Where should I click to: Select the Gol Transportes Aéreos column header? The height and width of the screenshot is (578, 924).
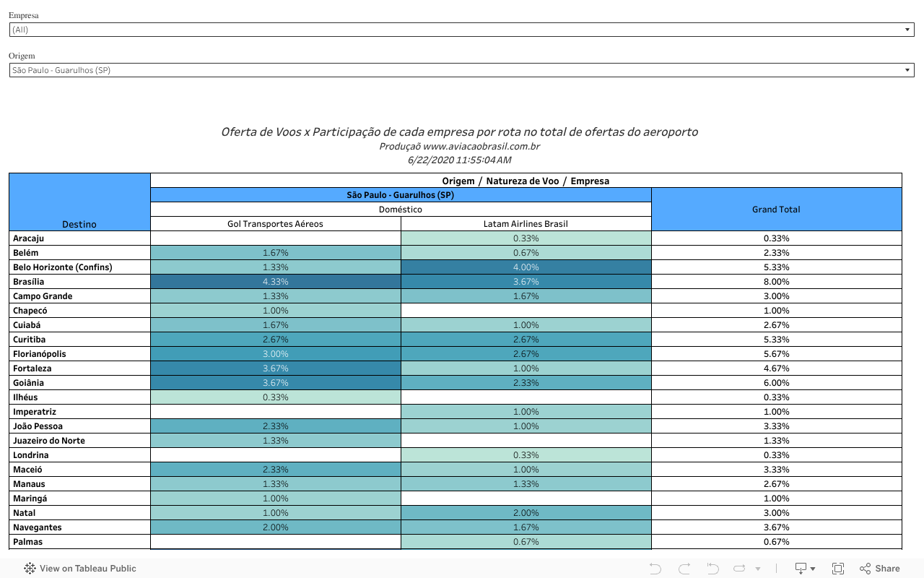coord(275,224)
